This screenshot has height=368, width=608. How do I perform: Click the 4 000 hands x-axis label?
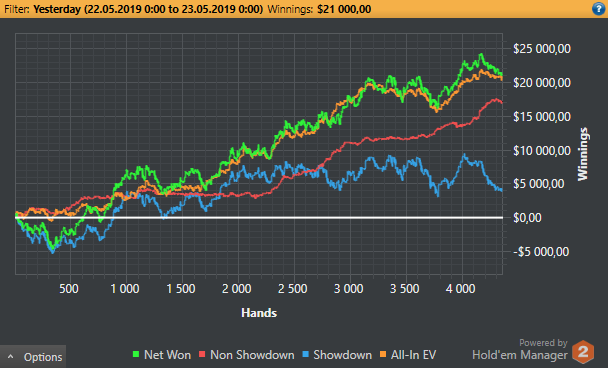pos(460,289)
